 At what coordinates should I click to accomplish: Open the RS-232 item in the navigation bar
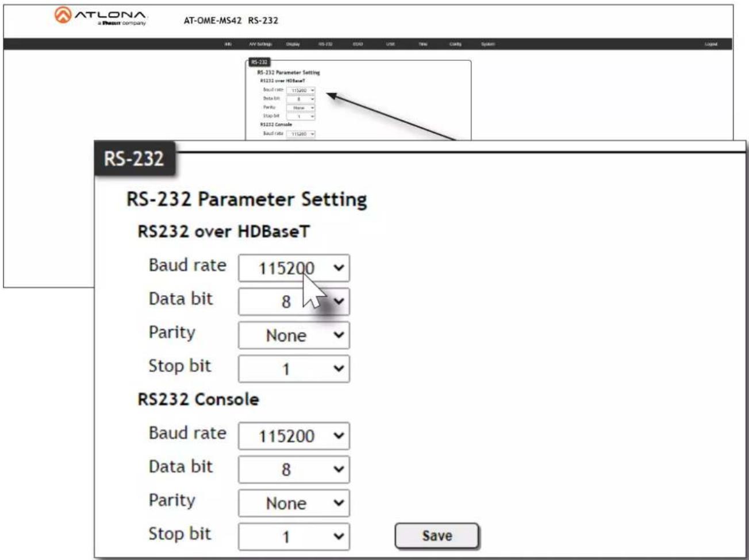(325, 44)
